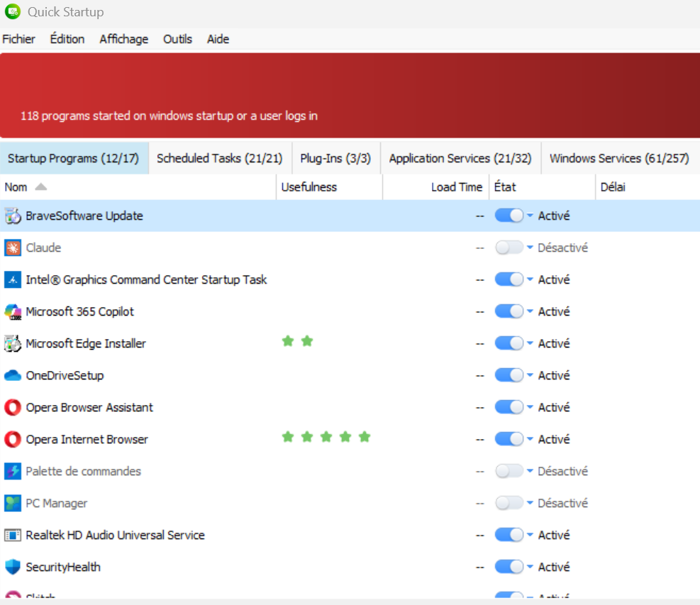
Task: Switch off Opera Internet Browser toggle
Action: [509, 439]
